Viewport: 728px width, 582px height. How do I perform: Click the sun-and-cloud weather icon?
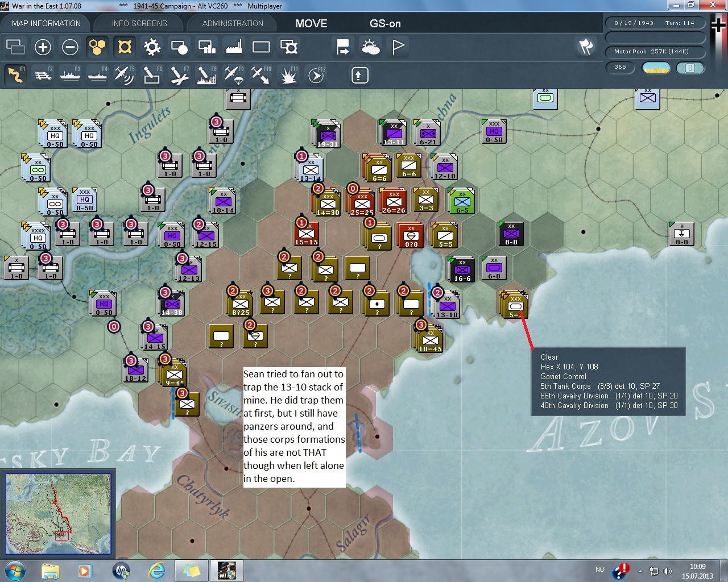pos(370,47)
